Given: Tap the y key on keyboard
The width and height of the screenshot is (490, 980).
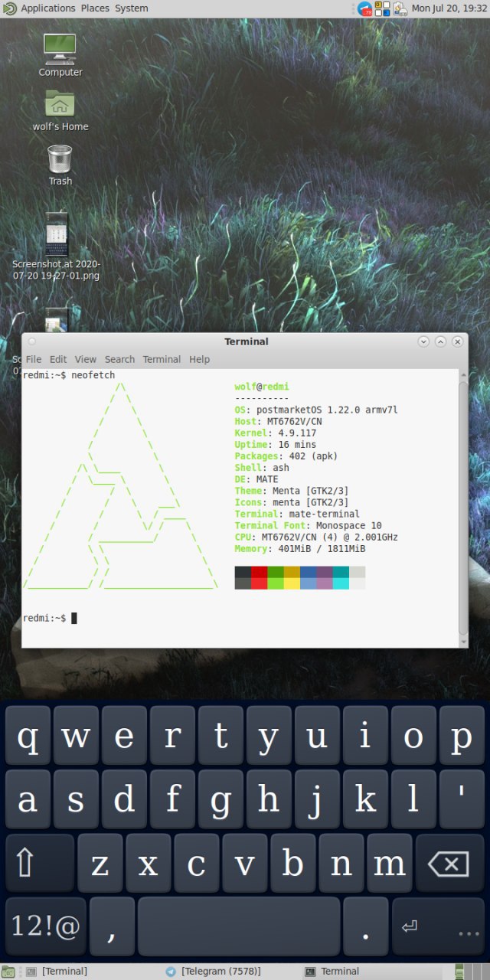Looking at the screenshot, I should click(269, 737).
